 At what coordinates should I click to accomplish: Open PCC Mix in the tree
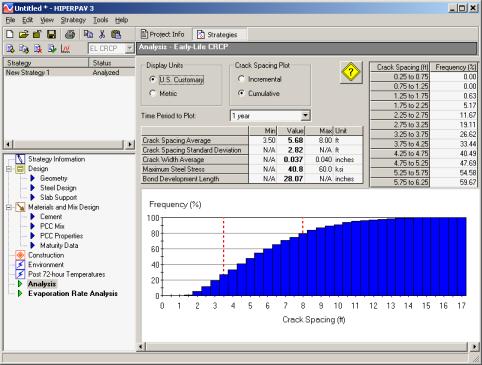(52, 226)
